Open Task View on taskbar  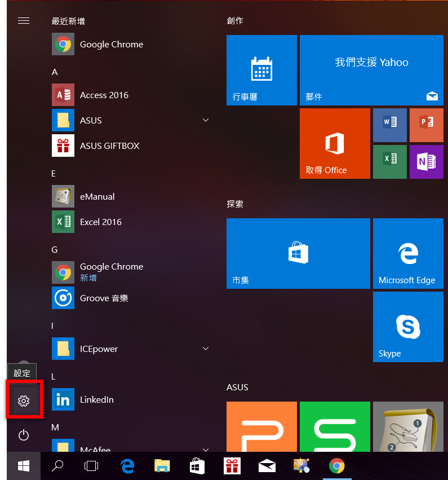point(91,466)
